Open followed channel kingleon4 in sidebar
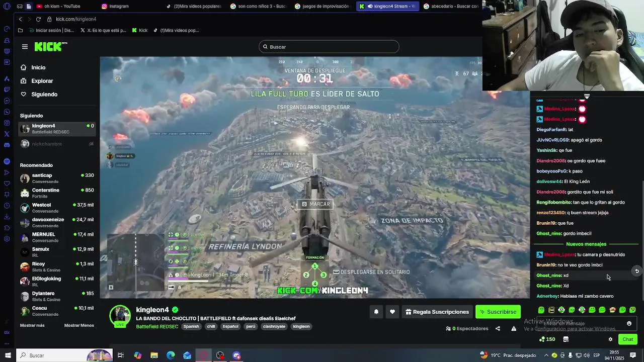Viewport: 644px width, 362px height. tap(56, 129)
